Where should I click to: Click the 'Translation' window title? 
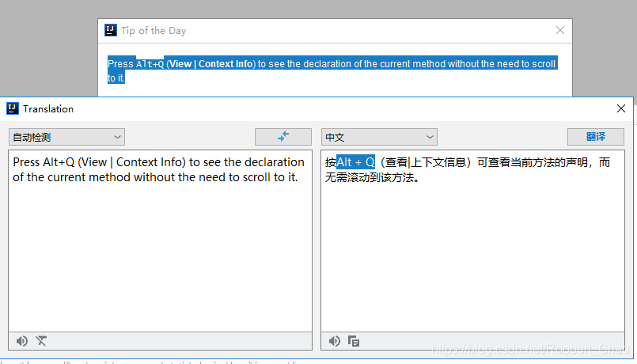tap(48, 109)
